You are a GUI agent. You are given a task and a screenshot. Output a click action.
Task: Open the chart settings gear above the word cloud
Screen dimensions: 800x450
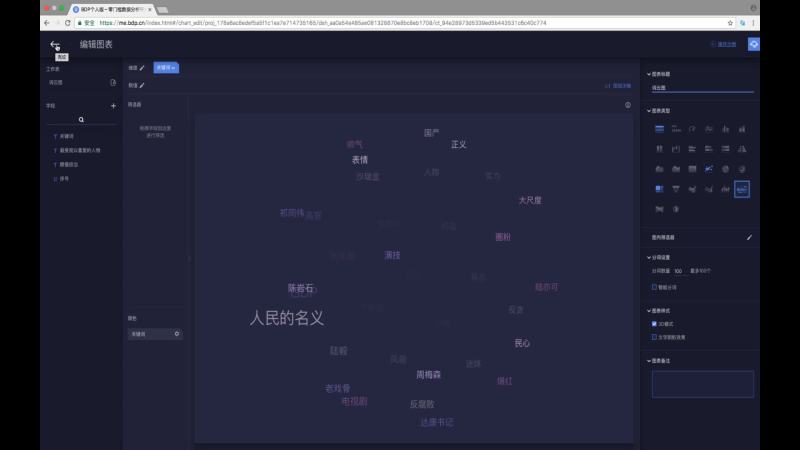pyautogui.click(x=628, y=105)
